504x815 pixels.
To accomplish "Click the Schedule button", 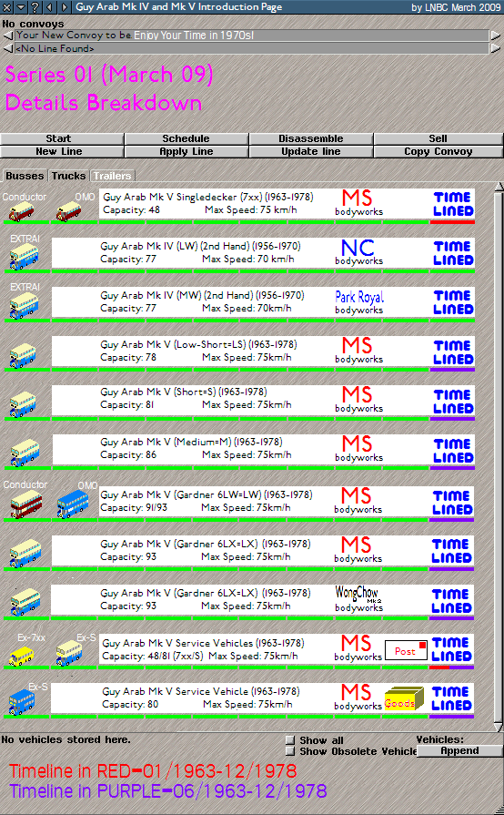I will pyautogui.click(x=186, y=138).
